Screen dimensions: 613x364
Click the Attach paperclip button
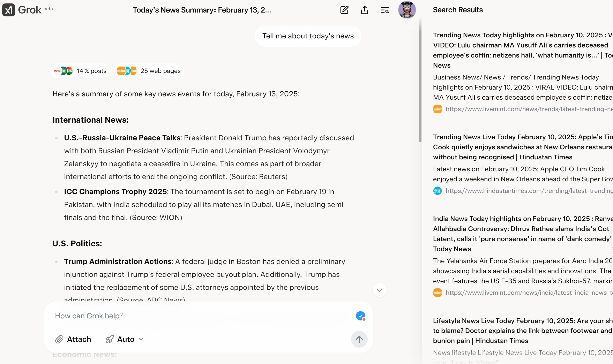click(73, 339)
